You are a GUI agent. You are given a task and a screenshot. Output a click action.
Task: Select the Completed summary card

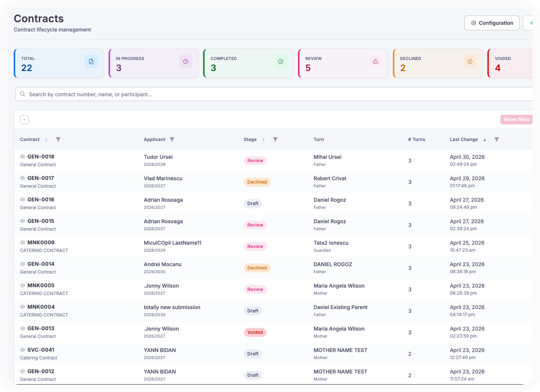[248, 63]
